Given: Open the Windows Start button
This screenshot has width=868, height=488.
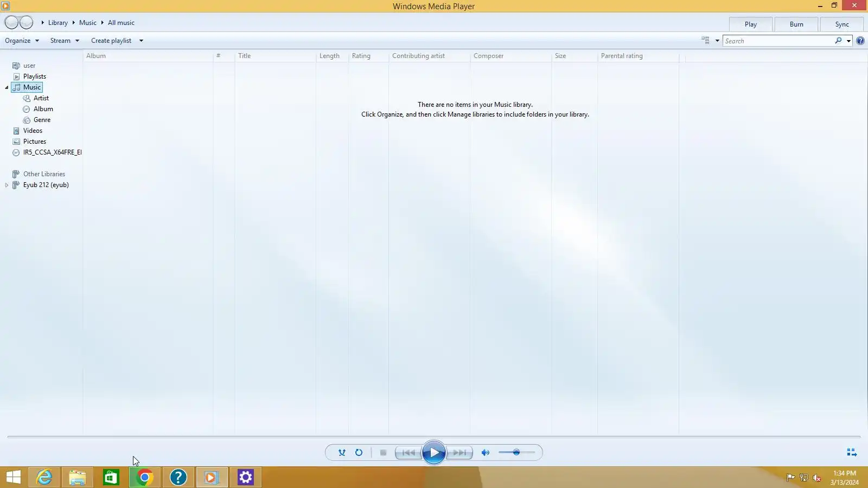Looking at the screenshot, I should pos(13,477).
